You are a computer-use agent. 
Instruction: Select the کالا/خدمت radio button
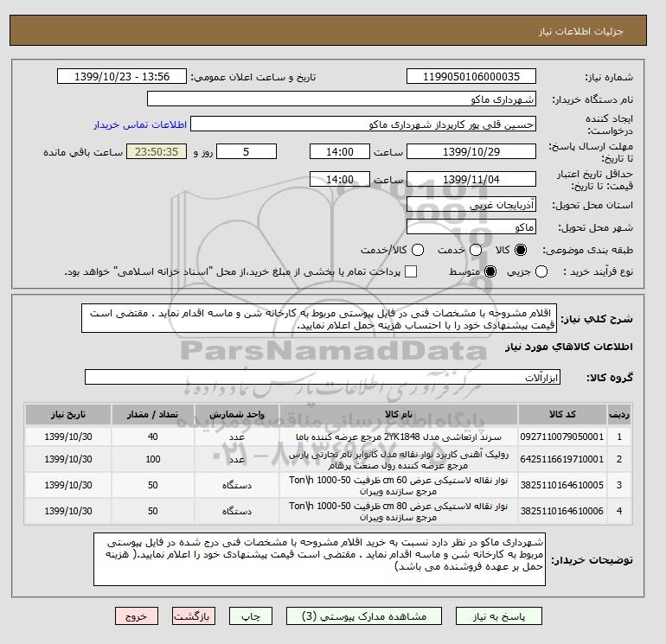(x=418, y=250)
